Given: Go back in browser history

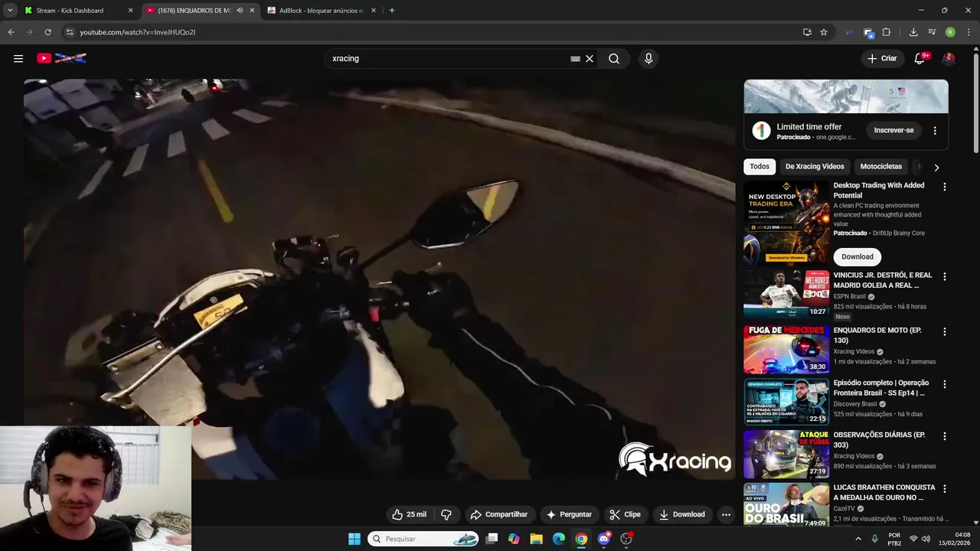Looking at the screenshot, I should coord(11,32).
